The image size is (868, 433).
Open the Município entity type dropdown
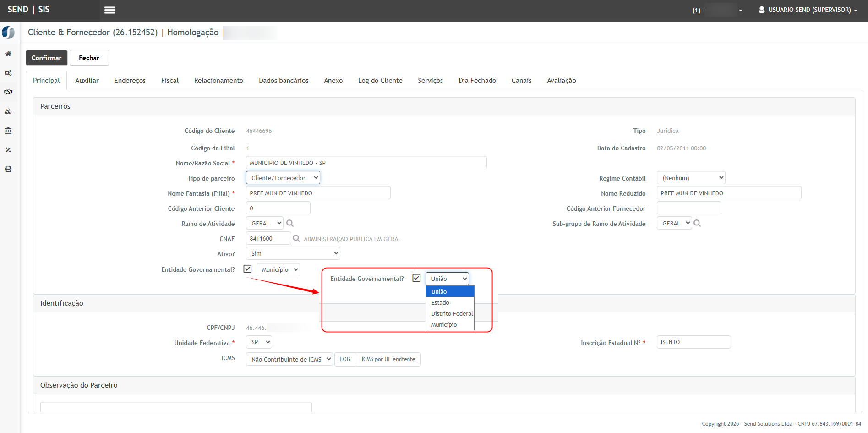point(278,269)
